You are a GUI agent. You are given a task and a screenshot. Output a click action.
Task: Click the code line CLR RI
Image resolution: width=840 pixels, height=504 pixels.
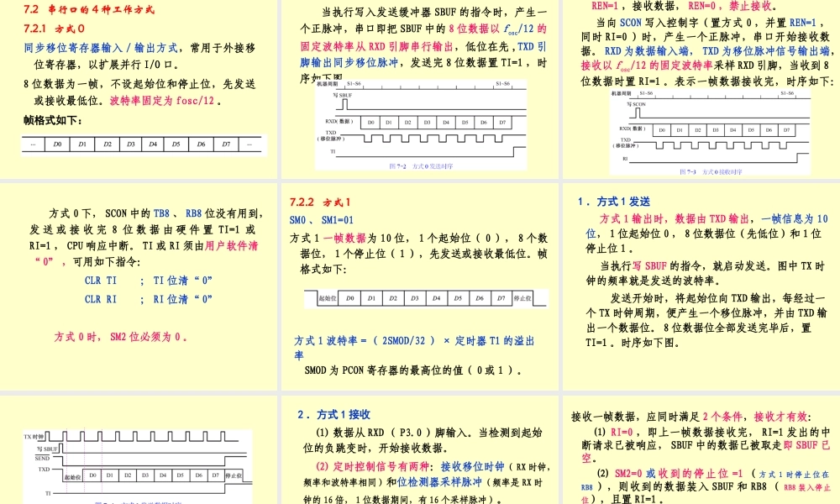tap(101, 299)
